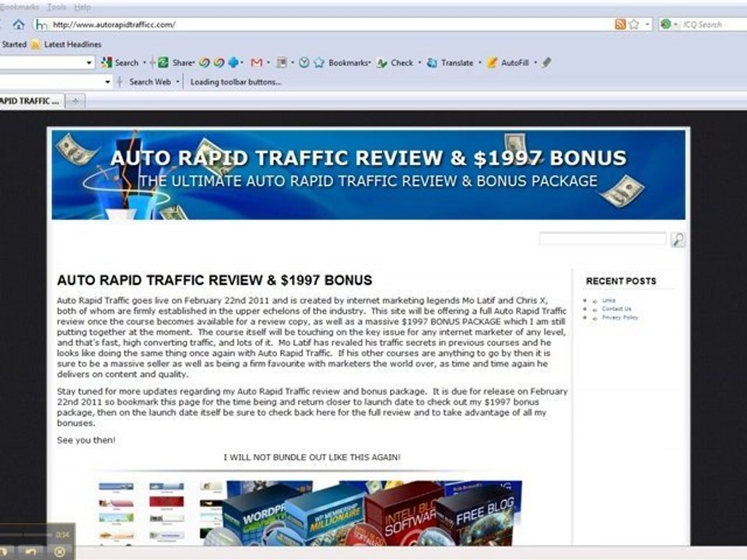Image resolution: width=747 pixels, height=560 pixels.
Task: Click the website search input field
Action: pyautogui.click(x=602, y=239)
